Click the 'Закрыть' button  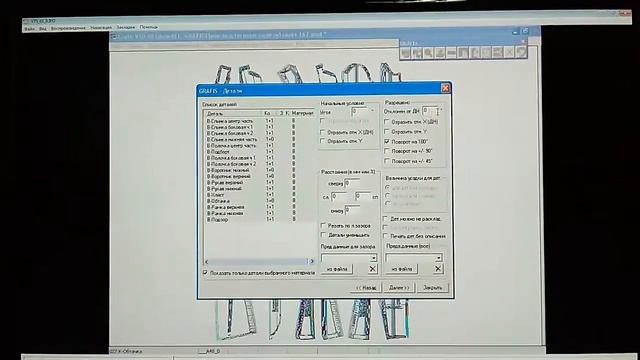click(433, 288)
